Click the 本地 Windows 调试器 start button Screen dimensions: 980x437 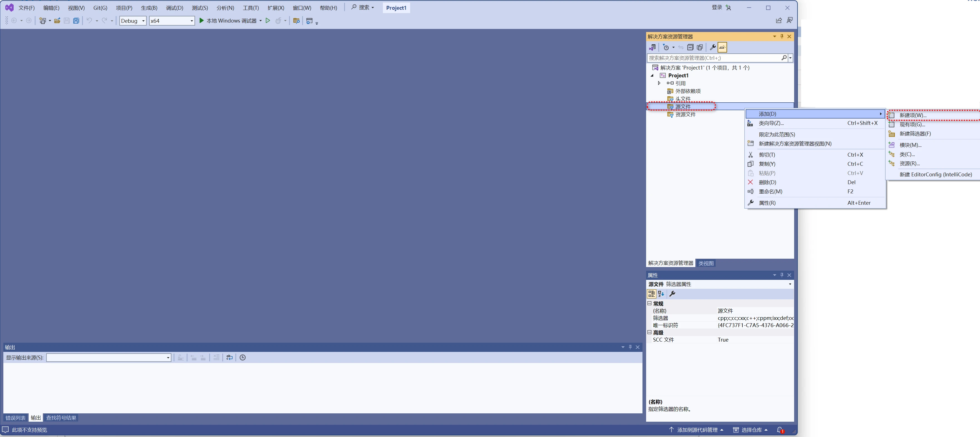(x=228, y=21)
